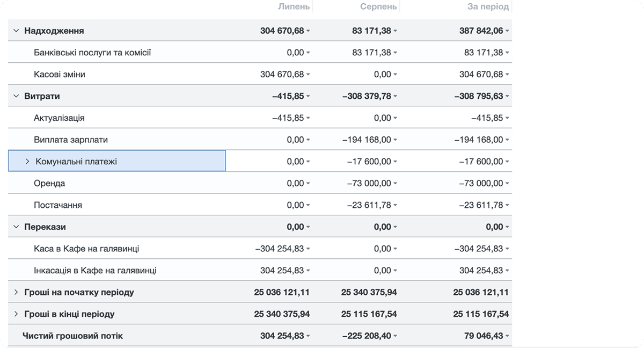
Task: Click Касові зміни За період value 304 670,68
Action: point(481,74)
